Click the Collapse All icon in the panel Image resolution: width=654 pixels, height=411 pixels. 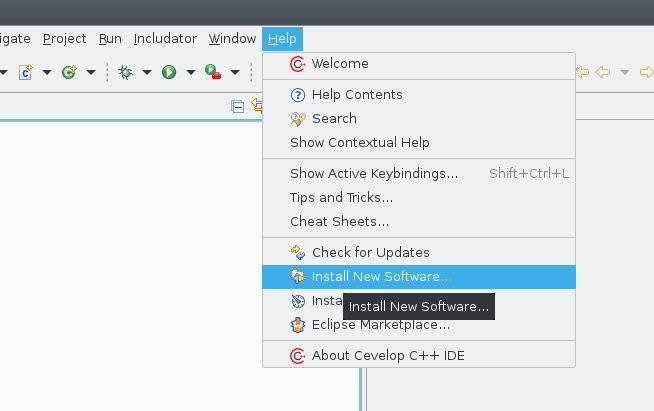click(238, 107)
